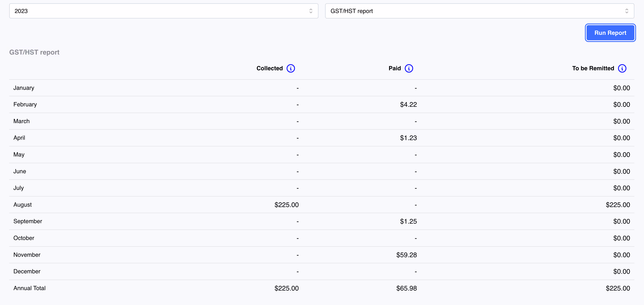This screenshot has height=305, width=644.
Task: Open the 2023 year dropdown
Action: pyautogui.click(x=164, y=11)
